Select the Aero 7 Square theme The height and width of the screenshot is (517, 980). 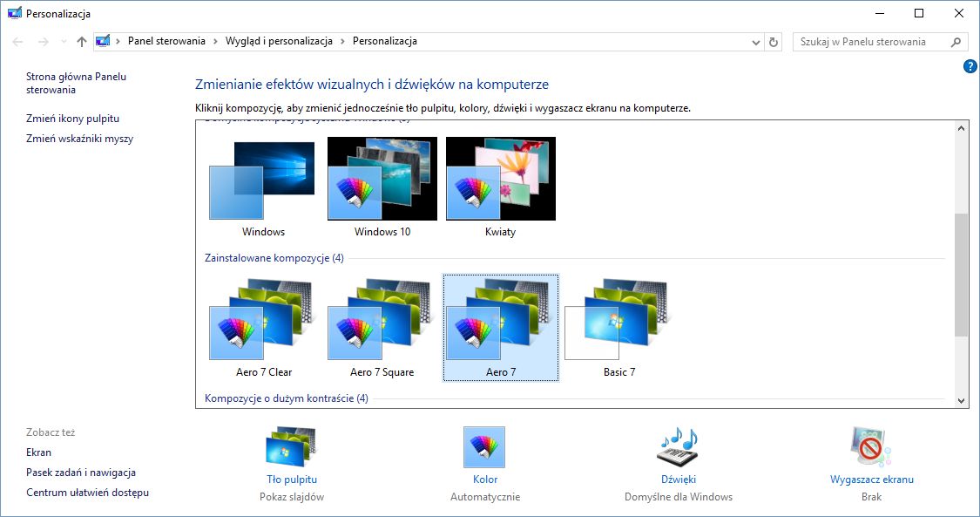[x=382, y=328]
